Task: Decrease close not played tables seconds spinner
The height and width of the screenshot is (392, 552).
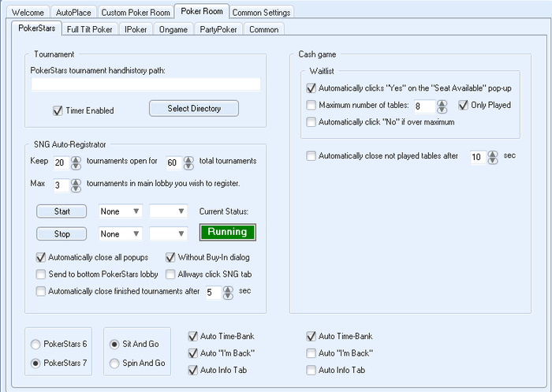Action: pyautogui.click(x=492, y=161)
